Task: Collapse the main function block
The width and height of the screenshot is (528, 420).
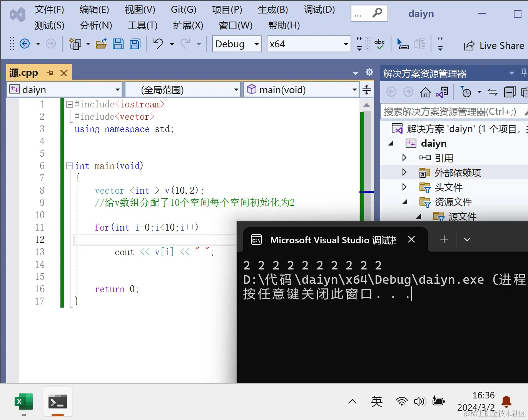Action: [70, 166]
